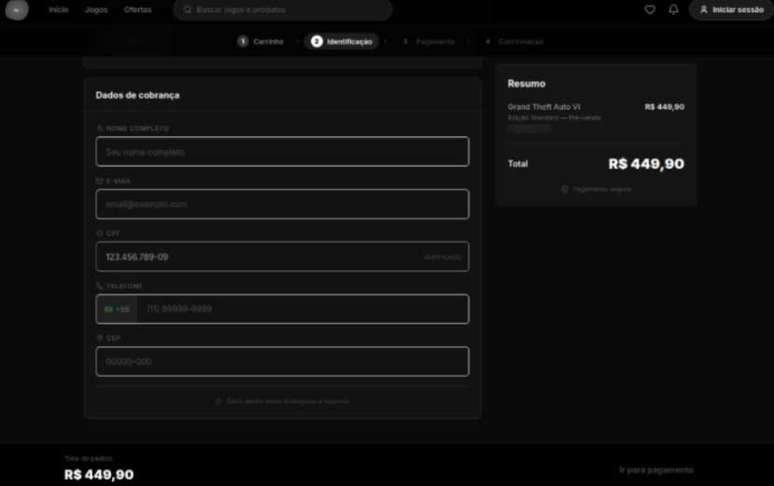Click the secure payment shield icon in Resumo

point(565,189)
